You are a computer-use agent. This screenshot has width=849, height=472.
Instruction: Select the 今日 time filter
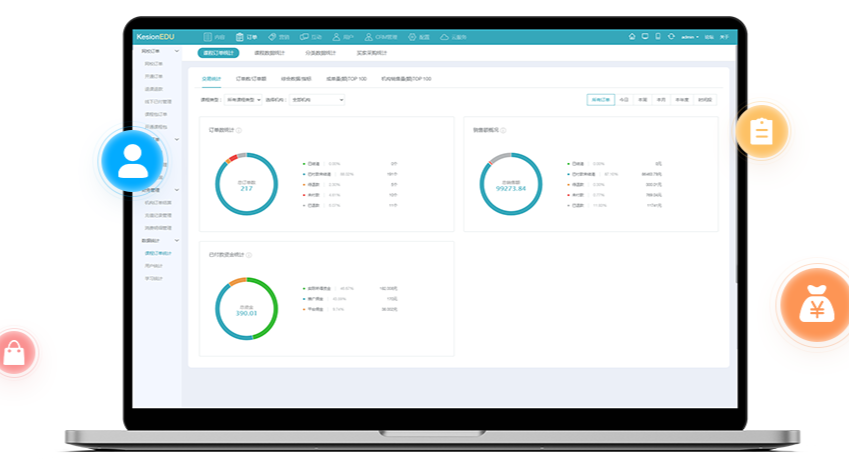pyautogui.click(x=624, y=100)
